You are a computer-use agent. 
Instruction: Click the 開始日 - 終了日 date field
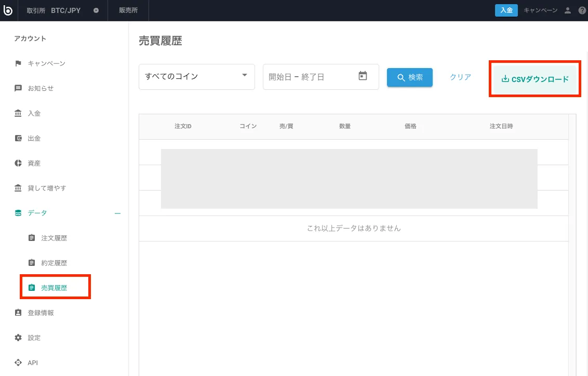309,77
